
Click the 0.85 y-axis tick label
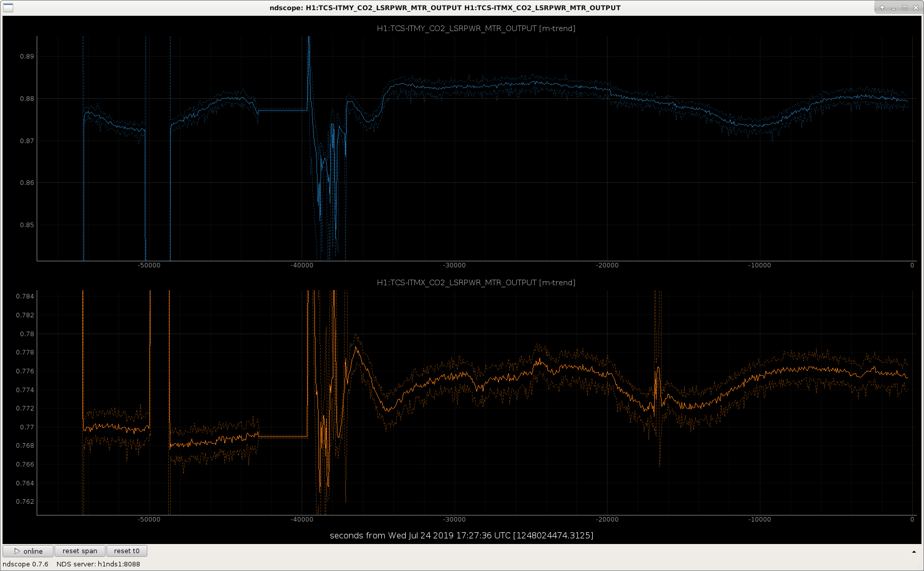click(x=27, y=225)
